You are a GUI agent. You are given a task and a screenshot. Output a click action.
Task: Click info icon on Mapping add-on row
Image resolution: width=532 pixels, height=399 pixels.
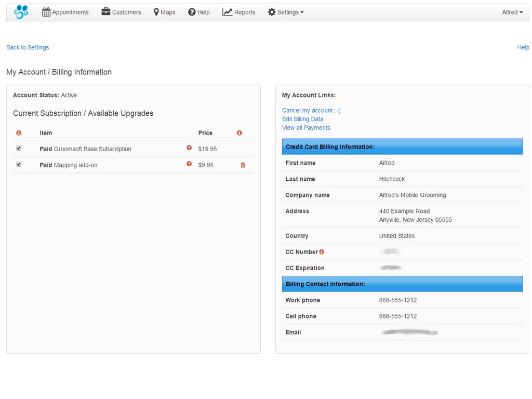click(x=189, y=164)
